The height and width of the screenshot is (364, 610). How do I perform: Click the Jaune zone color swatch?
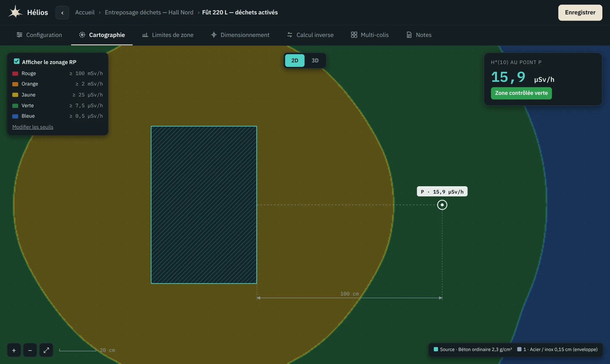[15, 95]
